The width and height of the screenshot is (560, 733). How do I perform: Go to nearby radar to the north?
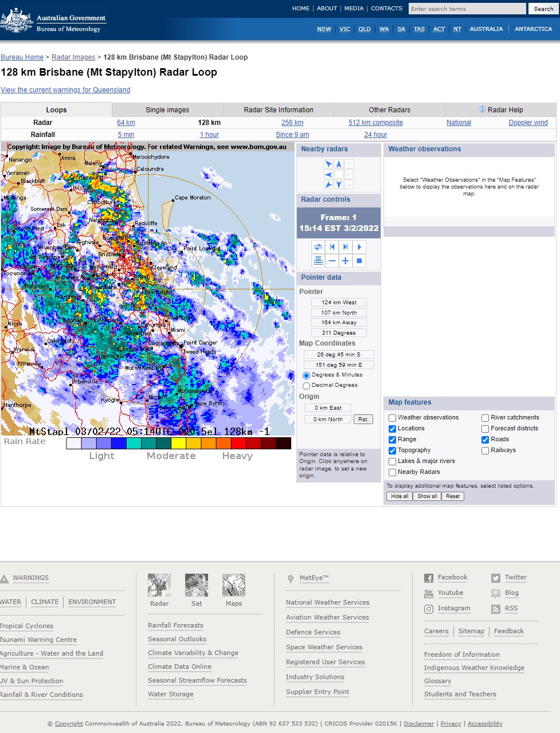point(339,164)
